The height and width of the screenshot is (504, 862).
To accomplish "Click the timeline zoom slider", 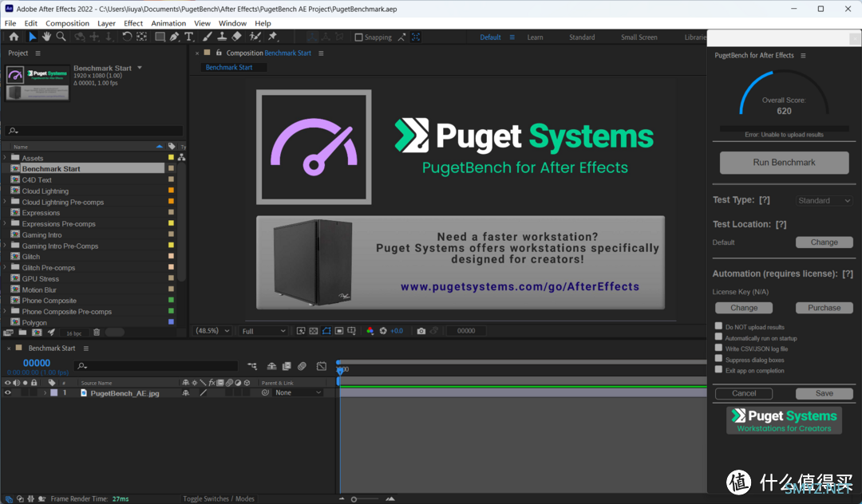I will click(x=366, y=499).
